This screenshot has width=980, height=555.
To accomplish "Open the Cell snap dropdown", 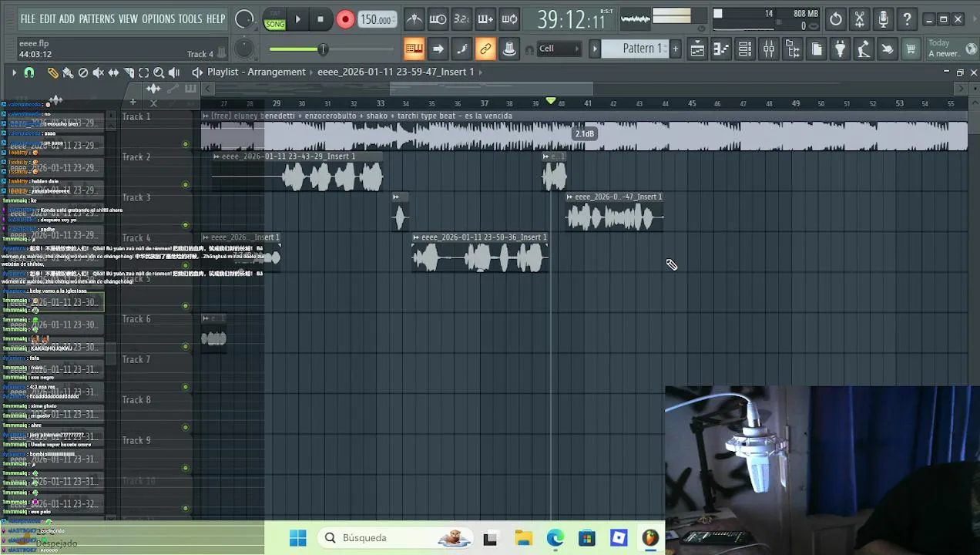I will coord(559,49).
